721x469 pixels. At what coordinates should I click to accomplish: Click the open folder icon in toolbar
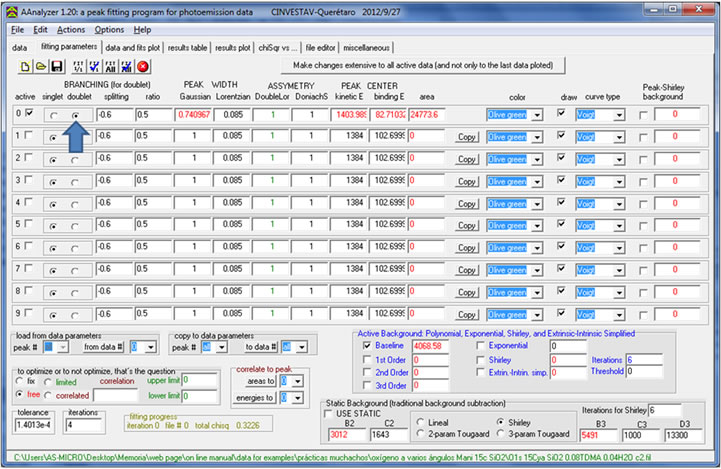click(x=42, y=67)
